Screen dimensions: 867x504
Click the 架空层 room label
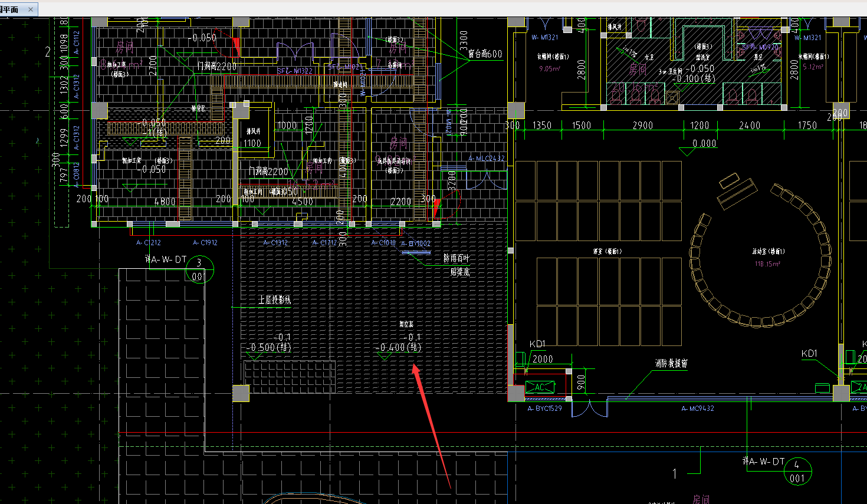406,324
